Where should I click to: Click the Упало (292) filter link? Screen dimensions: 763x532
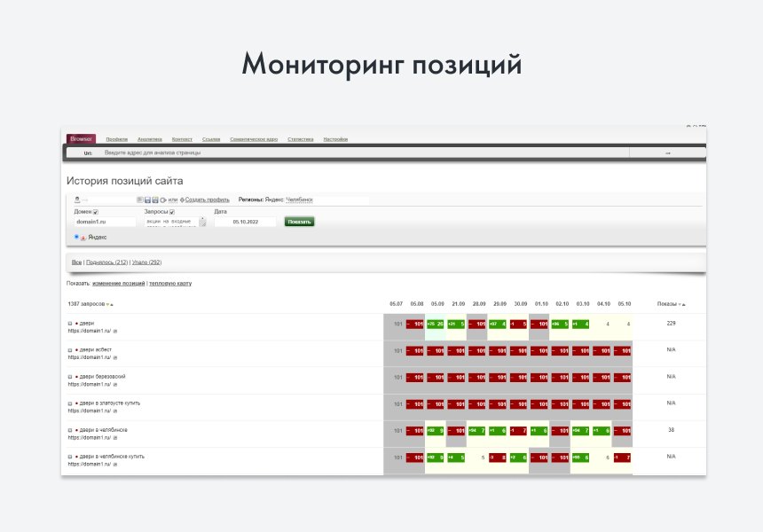tap(146, 262)
